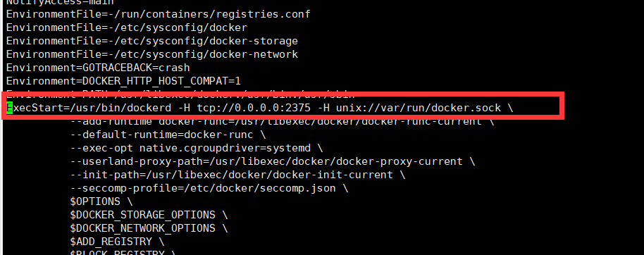Click the unix://var/run/docker.sock text
644x255 pixels.
point(418,108)
